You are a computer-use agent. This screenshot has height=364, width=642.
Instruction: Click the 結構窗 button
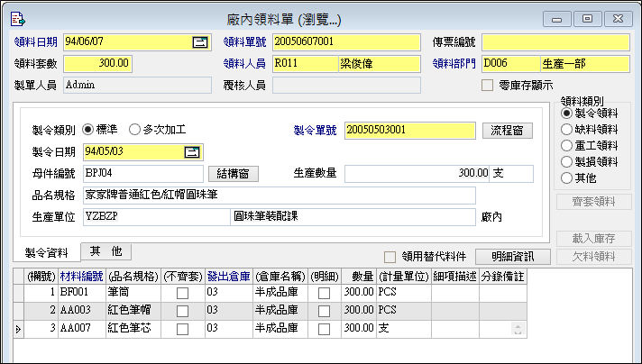[234, 173]
